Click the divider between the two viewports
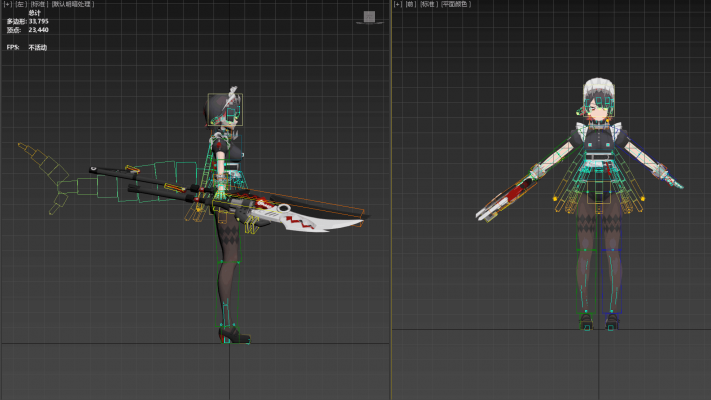Image resolution: width=711 pixels, height=400 pixels. pyautogui.click(x=391, y=200)
